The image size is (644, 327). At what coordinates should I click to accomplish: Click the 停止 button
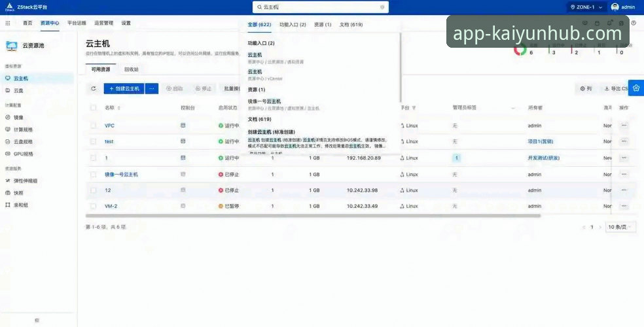[x=204, y=89]
